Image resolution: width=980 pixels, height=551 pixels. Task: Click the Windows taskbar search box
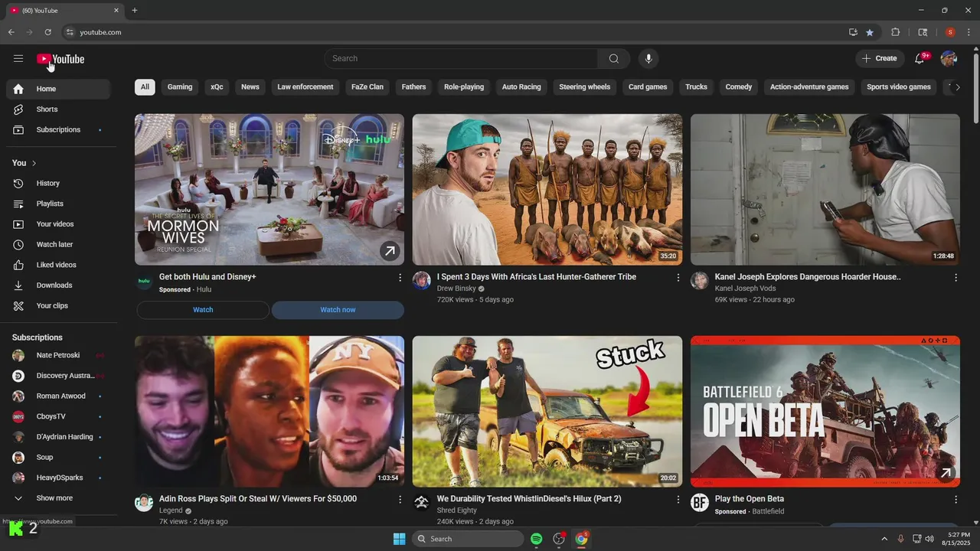click(x=468, y=539)
